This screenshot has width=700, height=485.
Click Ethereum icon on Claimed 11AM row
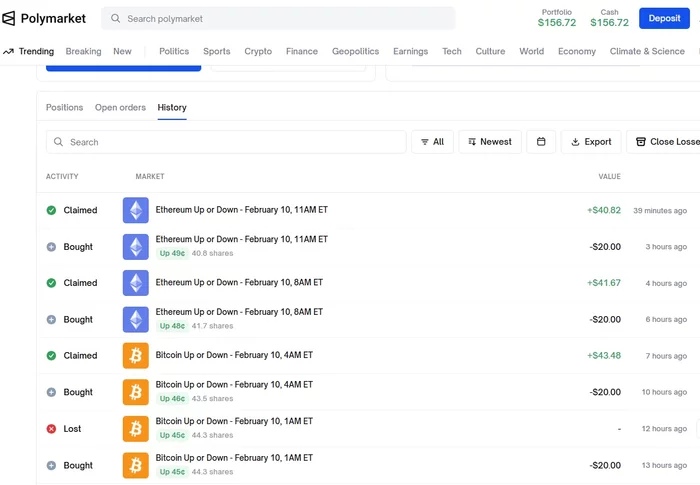point(136,210)
